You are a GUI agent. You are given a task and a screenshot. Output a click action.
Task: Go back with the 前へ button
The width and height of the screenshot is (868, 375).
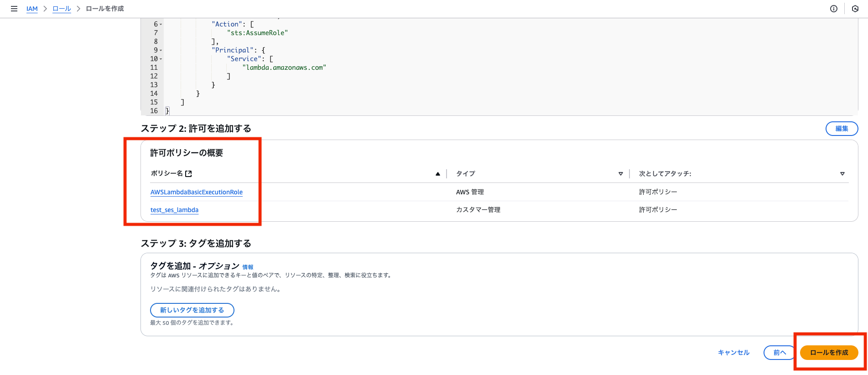(x=780, y=353)
